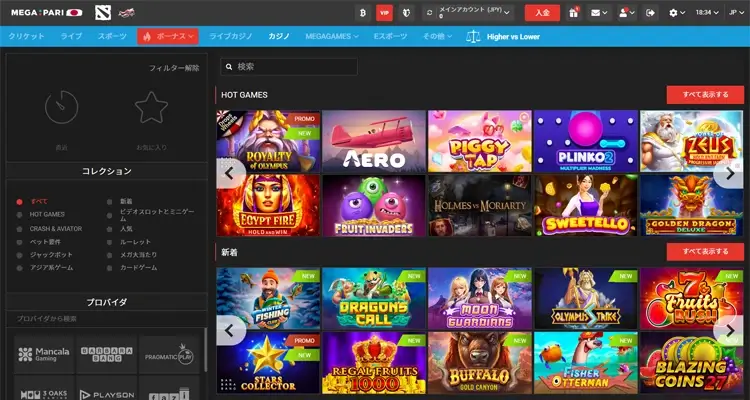This screenshot has height=400, width=750.
Task: Open the Dota 2 icon link
Action: [x=103, y=13]
